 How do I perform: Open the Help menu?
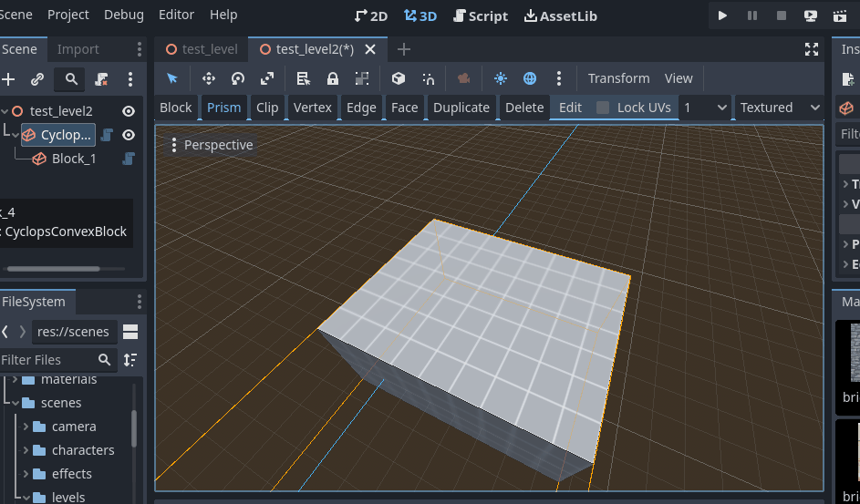pyautogui.click(x=223, y=15)
